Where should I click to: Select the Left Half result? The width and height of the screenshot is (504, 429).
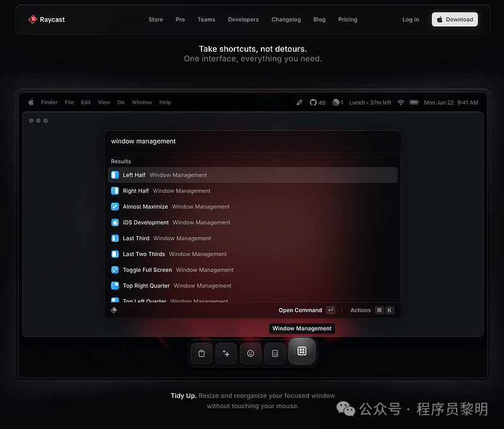pos(253,175)
